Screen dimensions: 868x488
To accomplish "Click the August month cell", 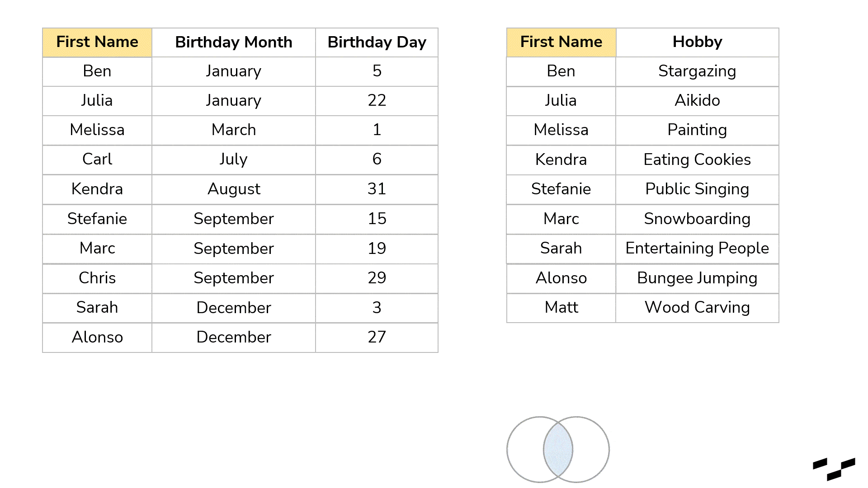I will tap(234, 189).
